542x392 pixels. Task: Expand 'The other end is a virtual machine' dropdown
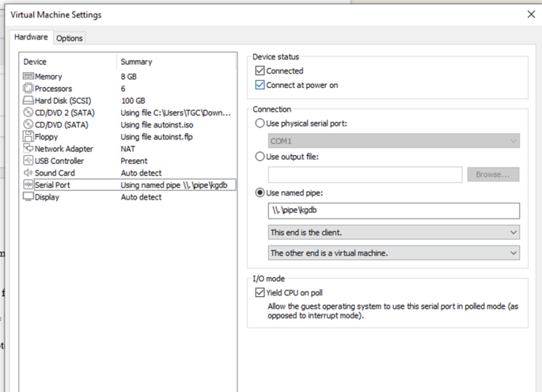coord(394,252)
